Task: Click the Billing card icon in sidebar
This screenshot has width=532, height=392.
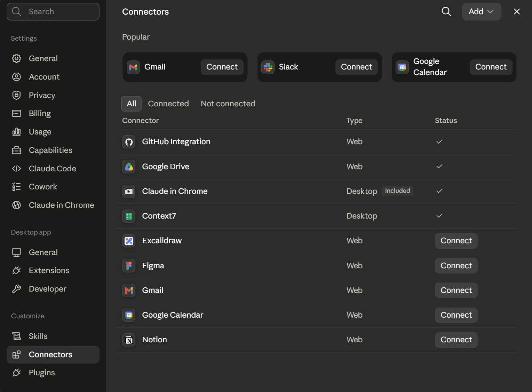Action: click(16, 113)
